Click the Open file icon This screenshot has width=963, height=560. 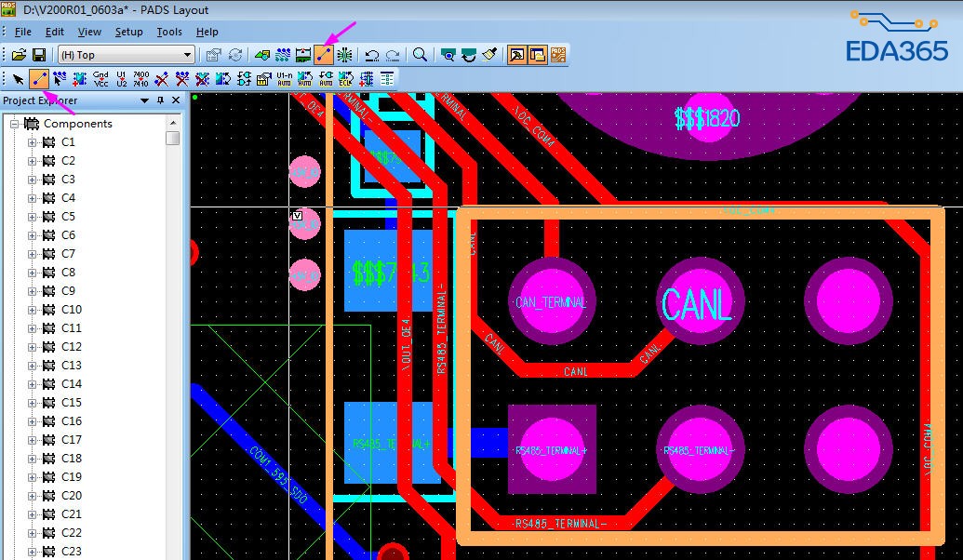click(x=19, y=55)
